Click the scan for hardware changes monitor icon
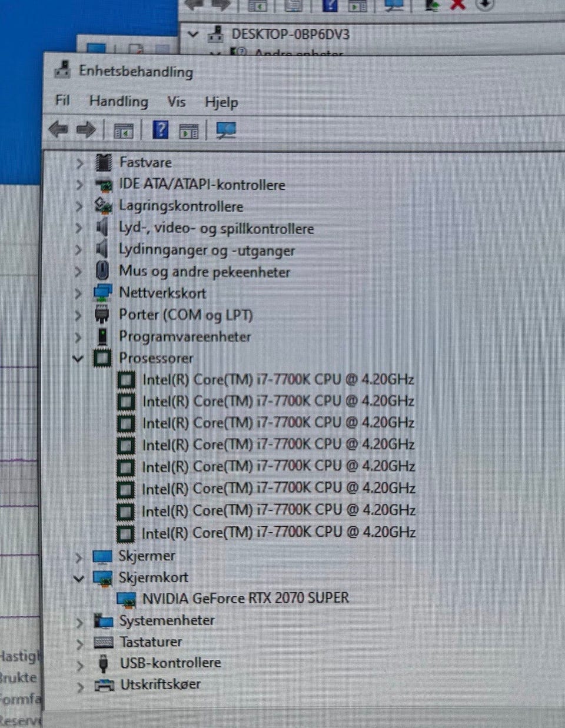Viewport: 565px width, 728px height. tap(225, 131)
